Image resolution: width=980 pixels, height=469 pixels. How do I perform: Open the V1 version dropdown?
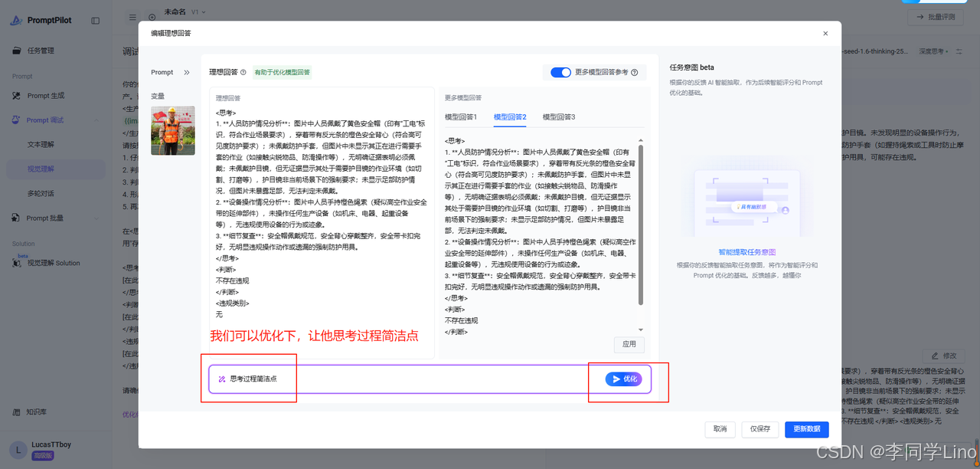[198, 12]
